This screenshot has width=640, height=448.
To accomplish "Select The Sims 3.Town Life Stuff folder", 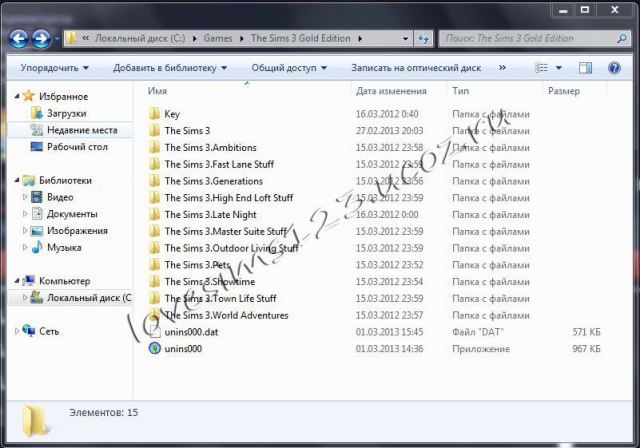I will click(220, 298).
